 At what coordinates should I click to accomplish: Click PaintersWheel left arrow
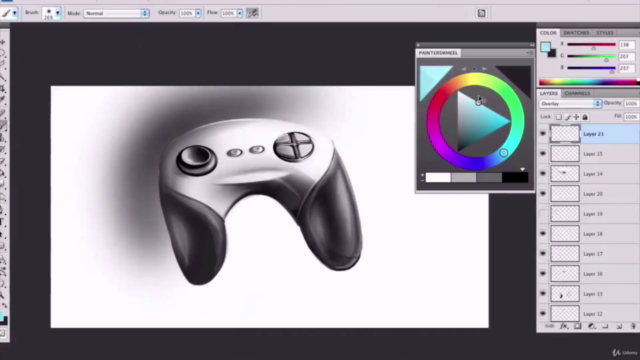pos(463,69)
